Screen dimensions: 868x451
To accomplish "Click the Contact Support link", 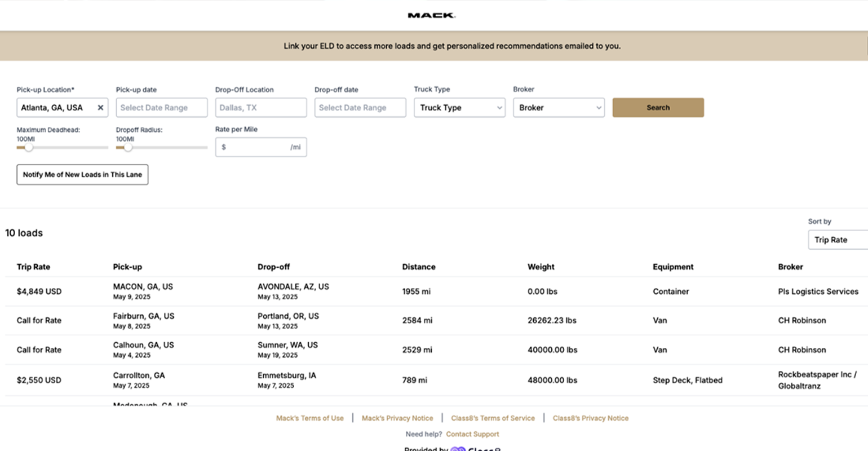I will coord(472,434).
